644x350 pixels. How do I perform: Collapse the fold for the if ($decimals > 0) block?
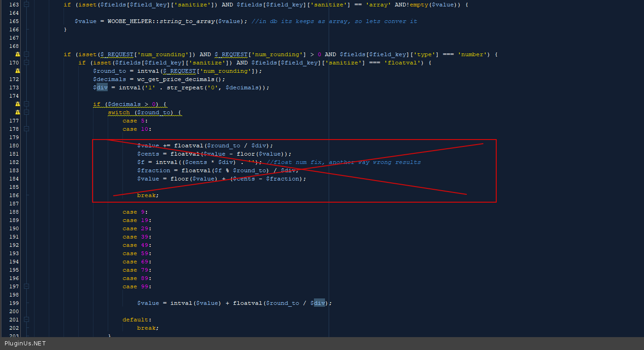point(26,104)
